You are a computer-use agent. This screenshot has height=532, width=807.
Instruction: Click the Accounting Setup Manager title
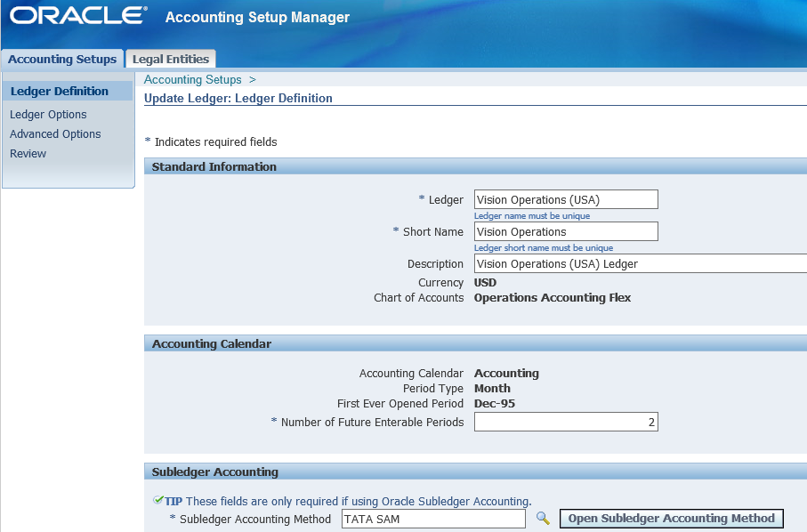point(257,18)
